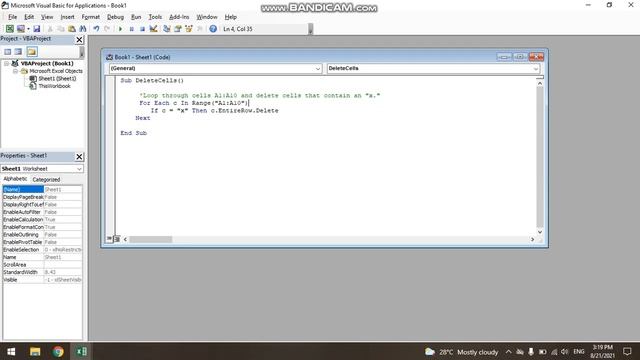Viewport: 640px width, 360px height.
Task: Click View Code icon in Project panel
Action: tap(8, 51)
